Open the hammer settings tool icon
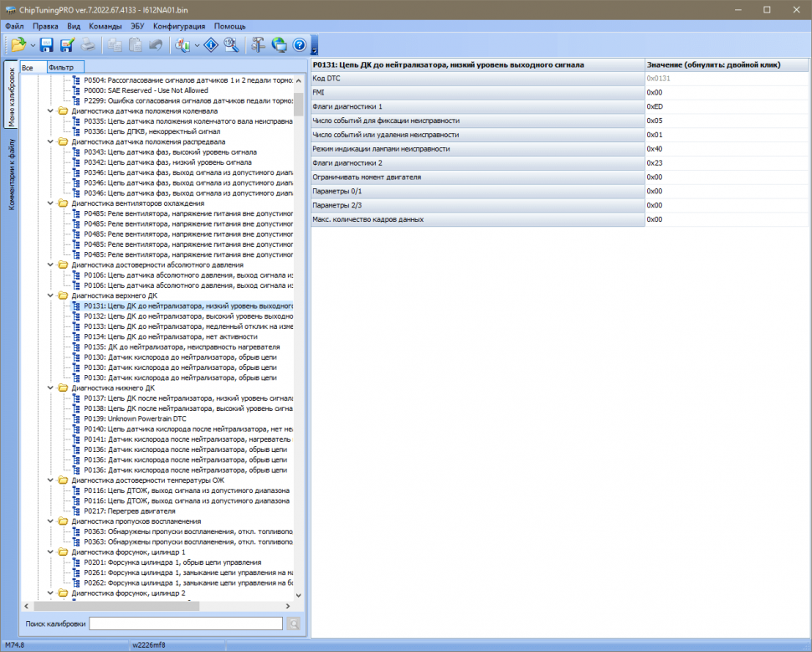812x652 pixels. [258, 45]
